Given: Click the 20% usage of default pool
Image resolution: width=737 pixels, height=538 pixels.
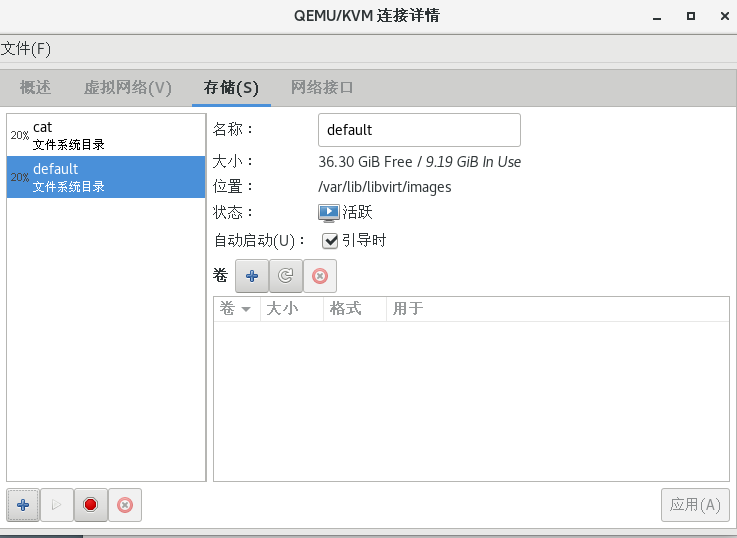Looking at the screenshot, I should (20, 177).
